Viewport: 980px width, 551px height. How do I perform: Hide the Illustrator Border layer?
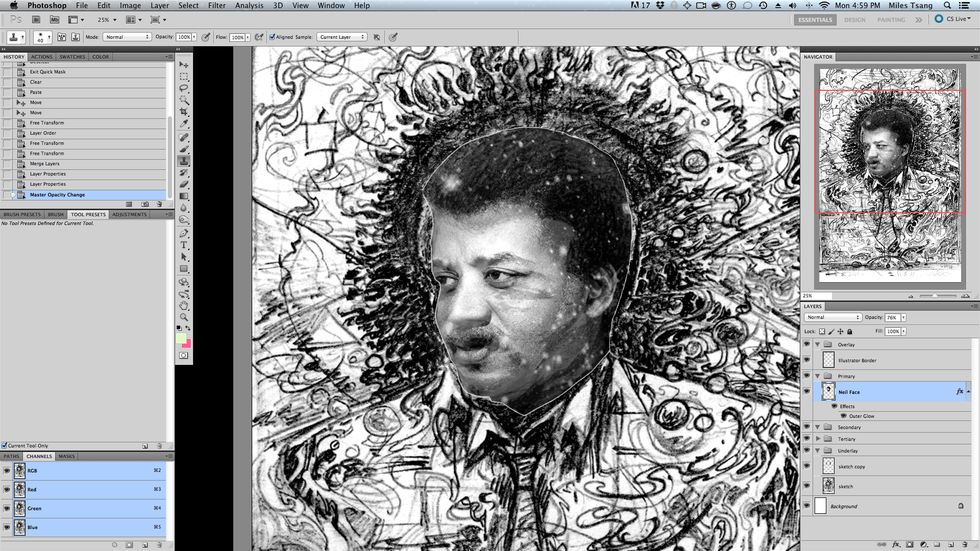coord(806,360)
